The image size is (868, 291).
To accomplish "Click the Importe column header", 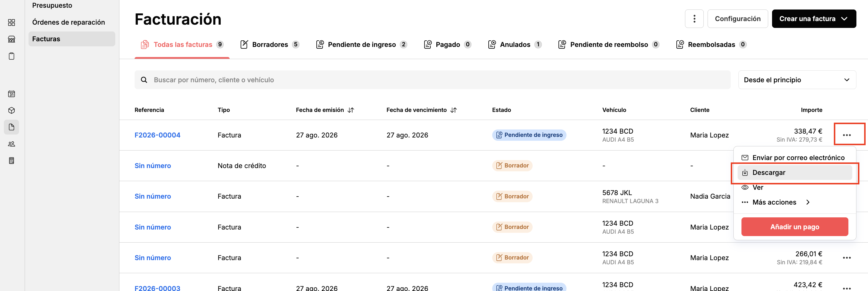I will [x=811, y=110].
